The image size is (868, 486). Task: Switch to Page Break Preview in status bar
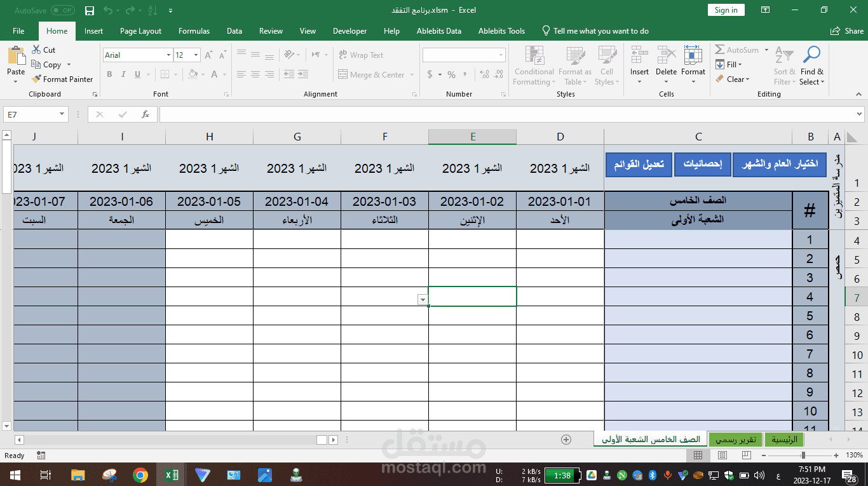point(746,455)
